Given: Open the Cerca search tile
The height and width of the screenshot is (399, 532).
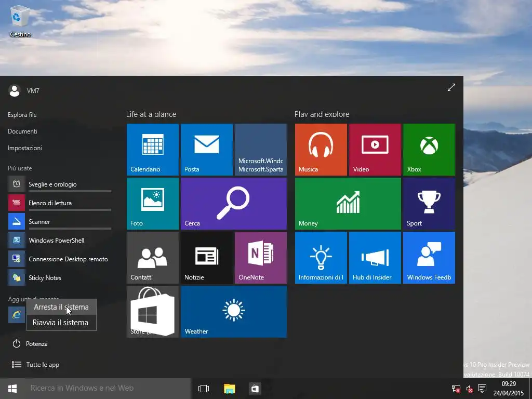Looking at the screenshot, I should (234, 204).
